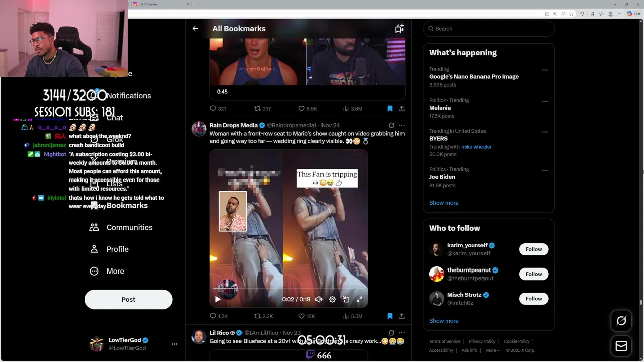Share the post with 5.5M views
Image resolution: width=644 pixels, height=362 pixels.
point(401,316)
